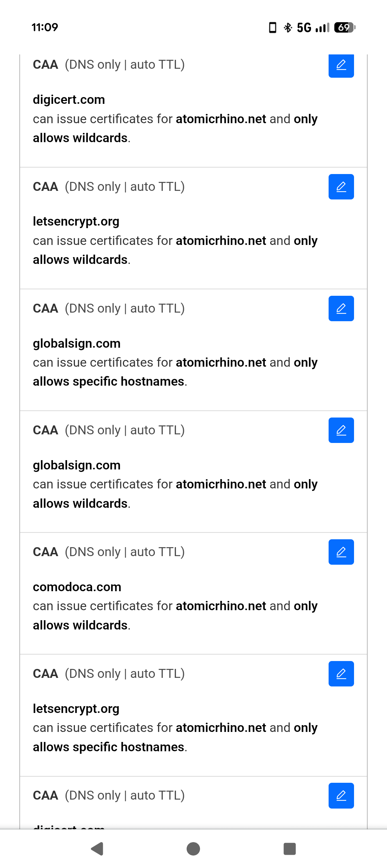The height and width of the screenshot is (868, 387).
Task: Edit the letsencrypt.org specific hostnames record
Action: [341, 674]
